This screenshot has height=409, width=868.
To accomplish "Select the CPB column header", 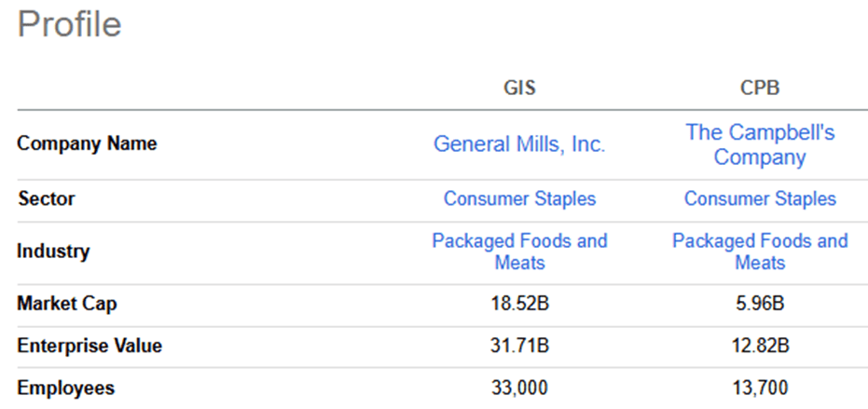I will coord(760,88).
